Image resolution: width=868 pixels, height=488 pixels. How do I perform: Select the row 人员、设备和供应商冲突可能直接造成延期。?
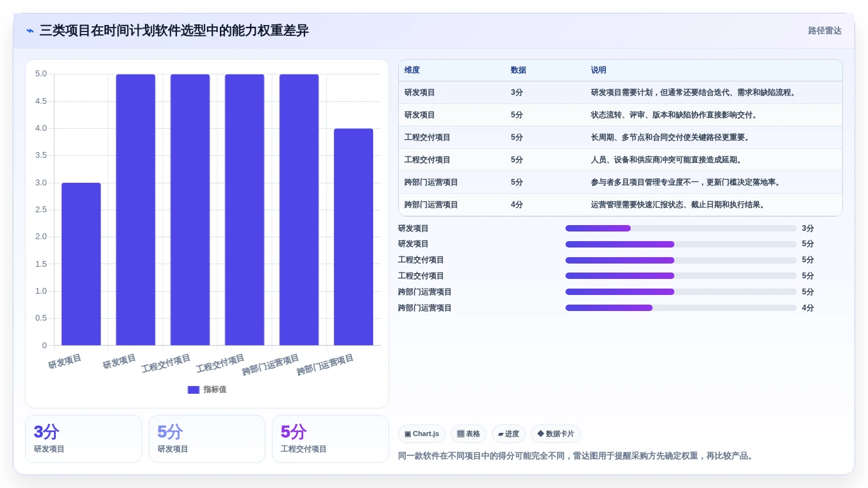pyautogui.click(x=620, y=160)
